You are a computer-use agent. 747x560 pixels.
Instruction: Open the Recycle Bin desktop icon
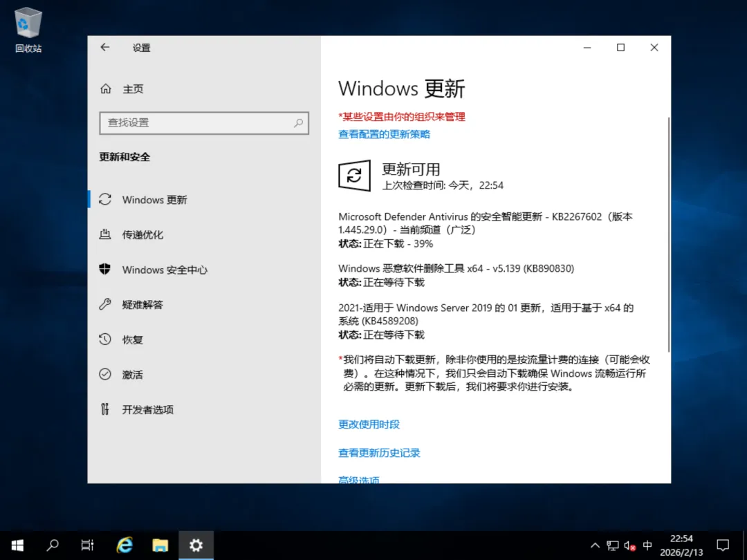click(28, 30)
